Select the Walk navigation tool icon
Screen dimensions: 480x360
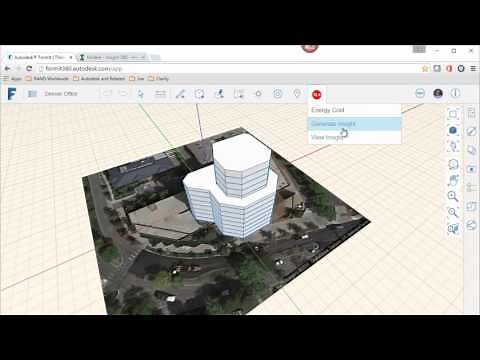pos(453,147)
